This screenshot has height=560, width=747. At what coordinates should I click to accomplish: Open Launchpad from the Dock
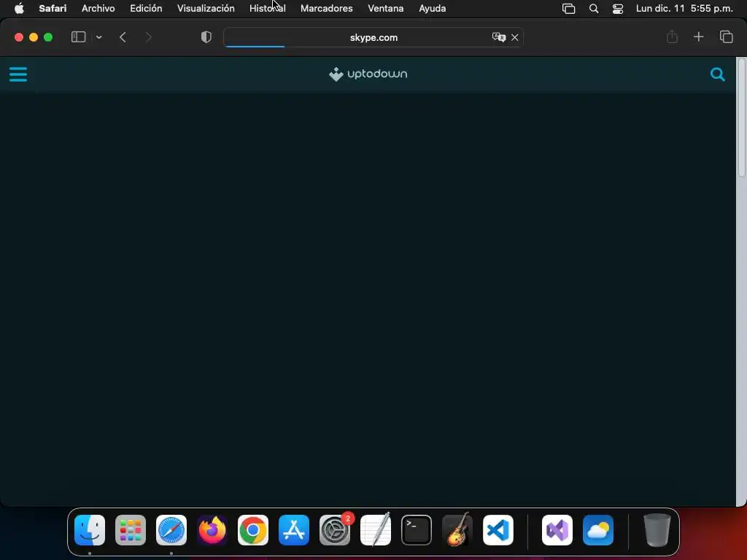point(131,529)
